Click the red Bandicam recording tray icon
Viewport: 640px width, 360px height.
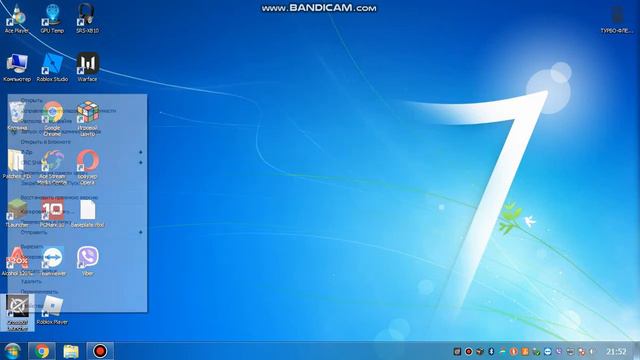(x=469, y=351)
